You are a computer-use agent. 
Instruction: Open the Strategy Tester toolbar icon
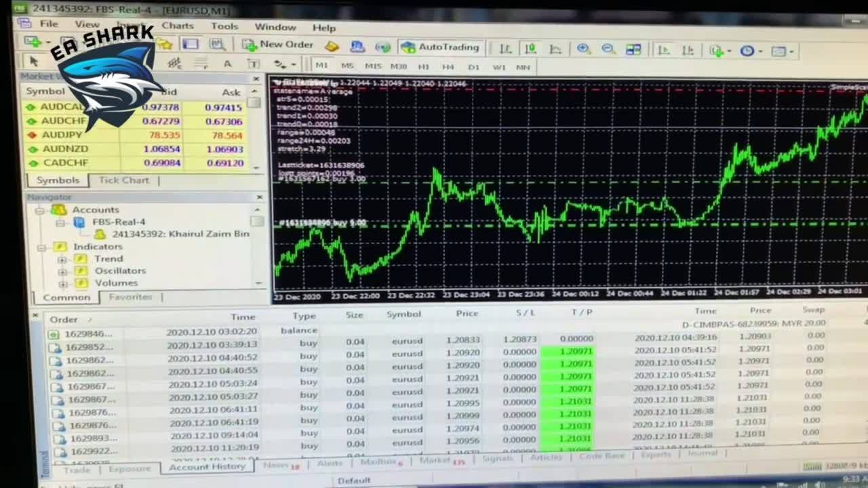[217, 44]
